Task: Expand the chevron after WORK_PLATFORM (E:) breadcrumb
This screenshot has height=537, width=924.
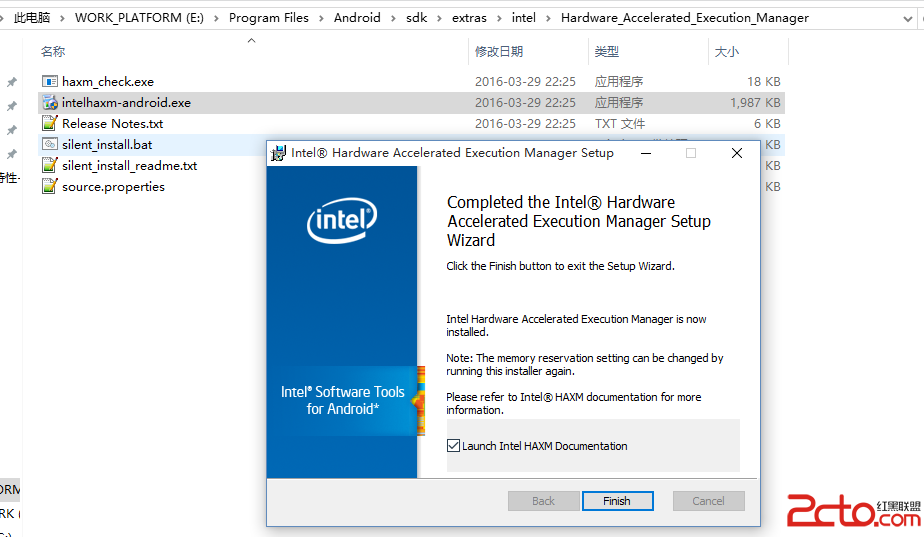Action: 217,18
